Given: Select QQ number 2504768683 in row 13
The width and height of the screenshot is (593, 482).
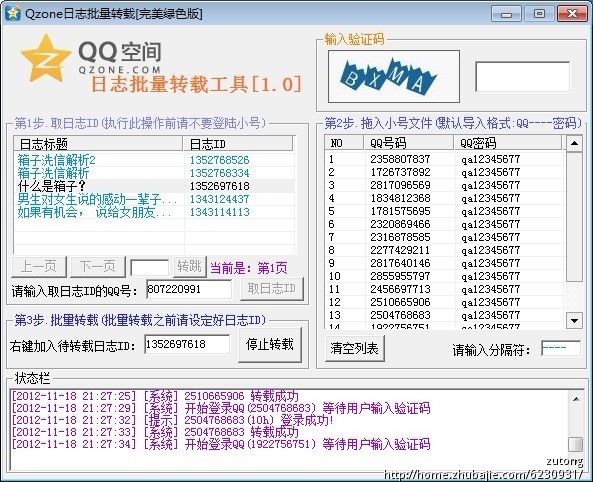Looking at the screenshot, I should (400, 315).
